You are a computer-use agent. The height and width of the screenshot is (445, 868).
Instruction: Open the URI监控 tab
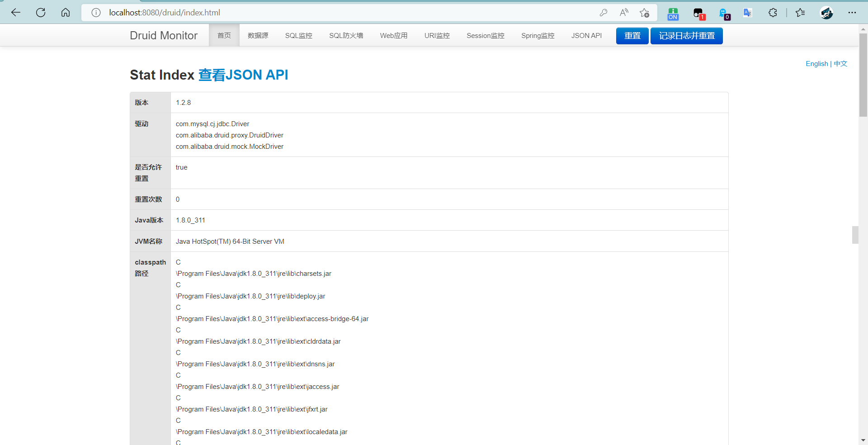[437, 35]
